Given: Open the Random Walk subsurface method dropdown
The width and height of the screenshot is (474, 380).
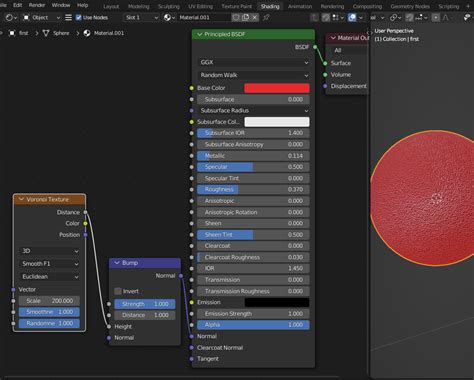Looking at the screenshot, I should [253, 75].
